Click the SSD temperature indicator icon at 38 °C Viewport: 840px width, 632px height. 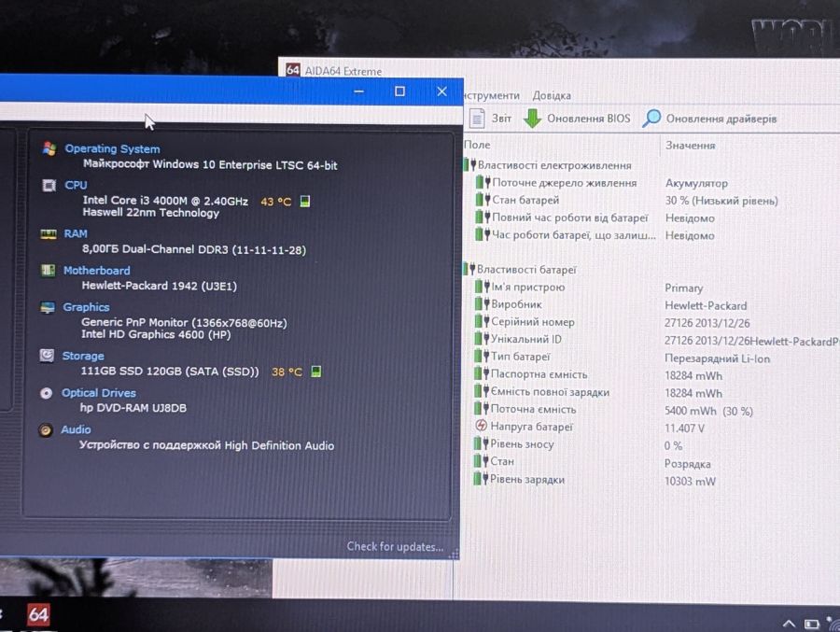316,371
